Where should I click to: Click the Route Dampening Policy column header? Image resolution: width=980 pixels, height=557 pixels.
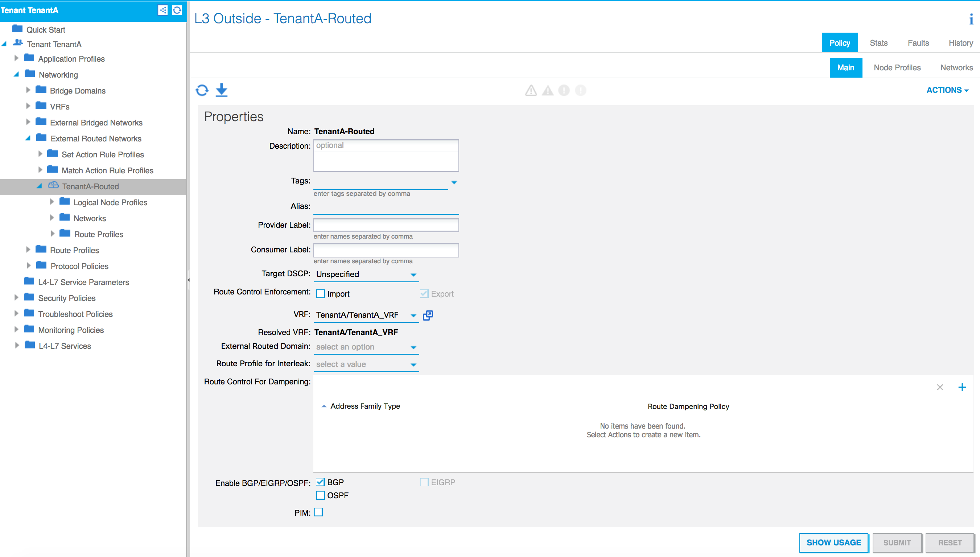pyautogui.click(x=688, y=406)
